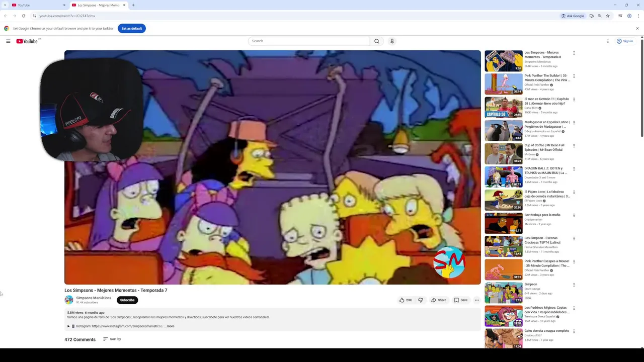This screenshot has height=362, width=644.
Task: Open options for Pink Panther Builder suggestion
Action: (x=574, y=76)
